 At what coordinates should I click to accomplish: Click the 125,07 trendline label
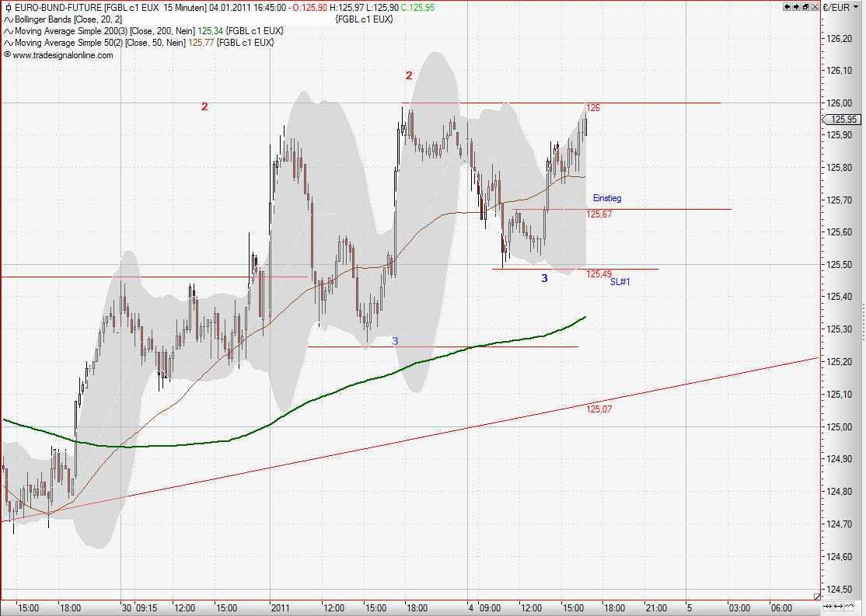coord(599,408)
